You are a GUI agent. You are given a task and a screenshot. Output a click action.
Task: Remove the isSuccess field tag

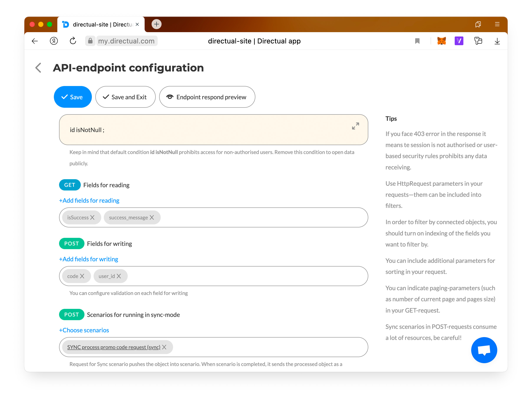coord(93,217)
